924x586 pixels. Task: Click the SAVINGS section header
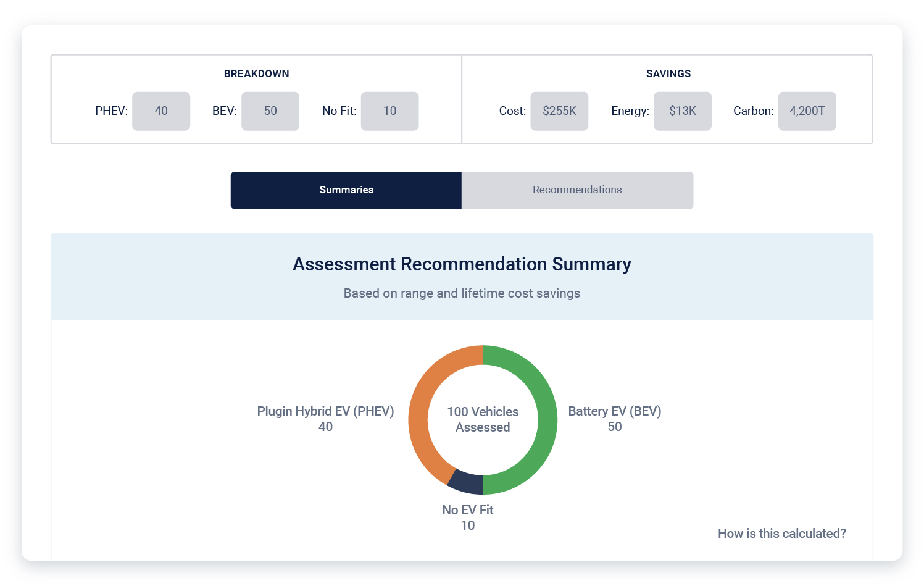tap(668, 73)
